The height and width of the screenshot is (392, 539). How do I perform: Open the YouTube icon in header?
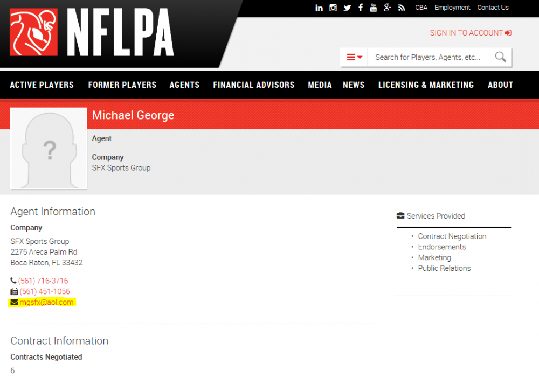pyautogui.click(x=374, y=8)
